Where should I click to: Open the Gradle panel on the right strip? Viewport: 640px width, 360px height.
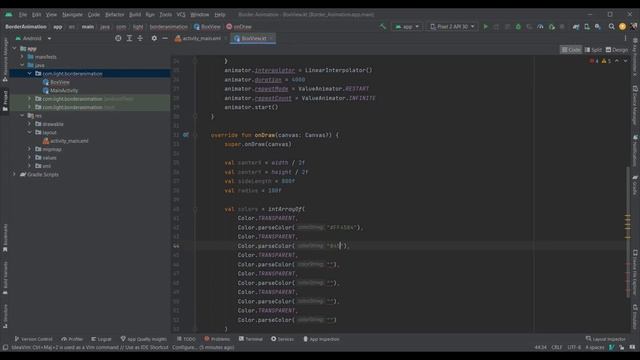click(635, 184)
